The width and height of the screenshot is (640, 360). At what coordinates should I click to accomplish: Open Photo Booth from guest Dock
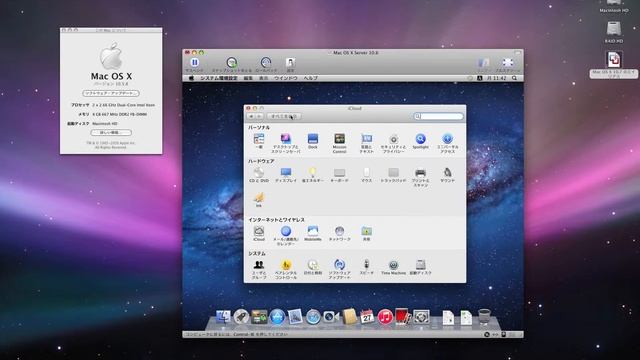pos(403,317)
